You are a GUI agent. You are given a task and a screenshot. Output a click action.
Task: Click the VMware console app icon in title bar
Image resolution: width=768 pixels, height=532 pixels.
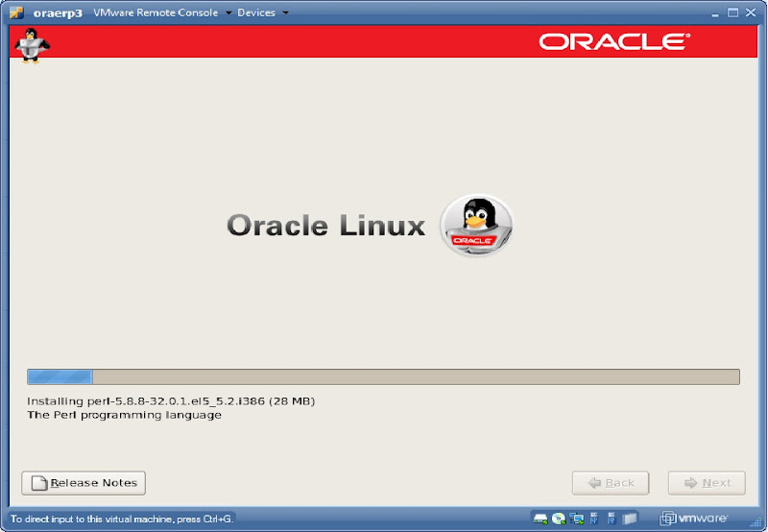(x=16, y=12)
